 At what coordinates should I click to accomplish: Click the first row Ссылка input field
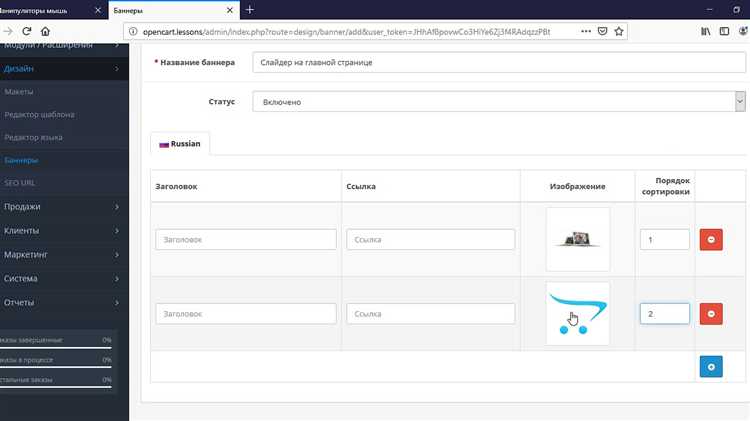[430, 240]
